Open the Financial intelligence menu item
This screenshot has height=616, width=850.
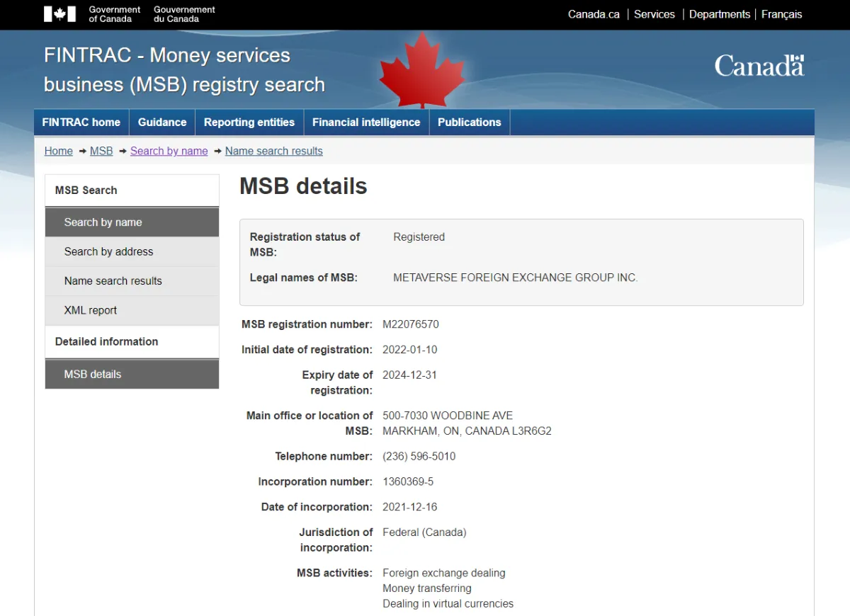(366, 122)
